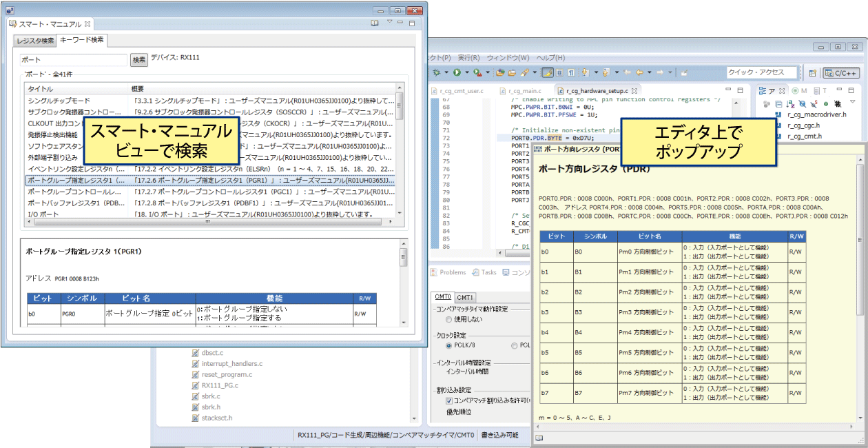This screenshot has width=868, height=448.
Task: Switch to the レジスタ検索 tab
Action: click(35, 41)
